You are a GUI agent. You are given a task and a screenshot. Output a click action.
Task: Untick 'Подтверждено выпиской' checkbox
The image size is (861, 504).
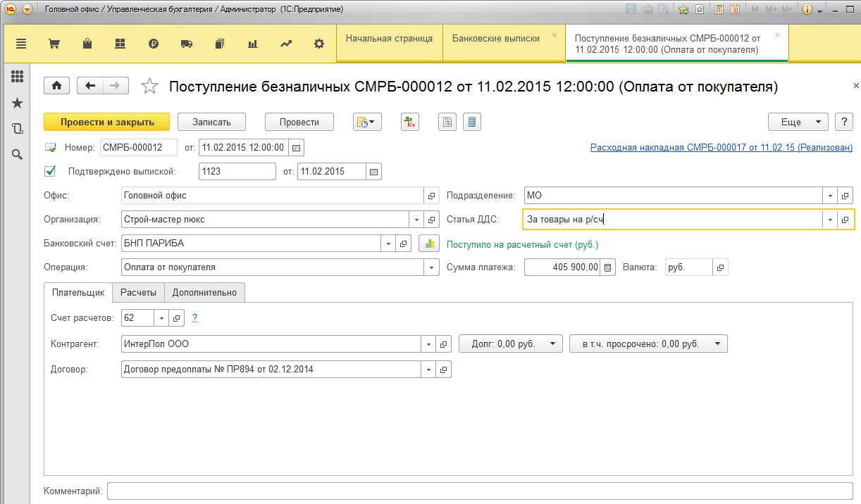(x=50, y=171)
